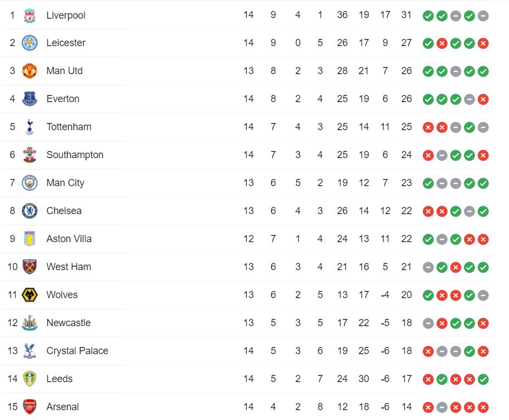The image size is (509, 420).
Task: Click Liverpool's first green win icon
Action: 428,15
